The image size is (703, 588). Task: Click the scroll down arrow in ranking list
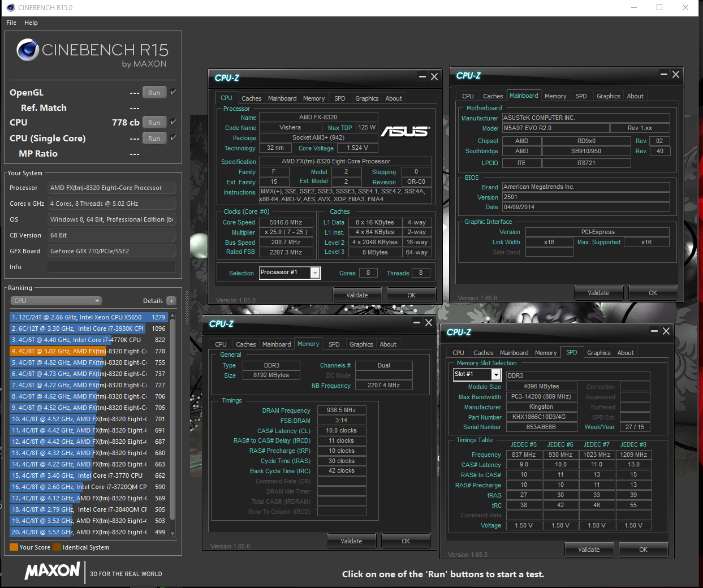click(172, 533)
